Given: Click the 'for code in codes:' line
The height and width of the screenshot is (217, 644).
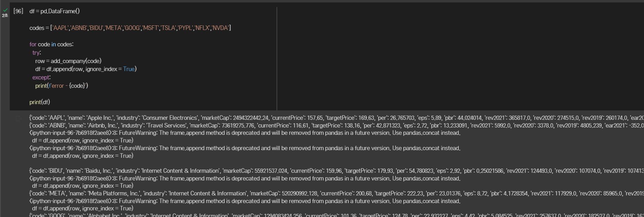Looking at the screenshot, I should (51, 44).
